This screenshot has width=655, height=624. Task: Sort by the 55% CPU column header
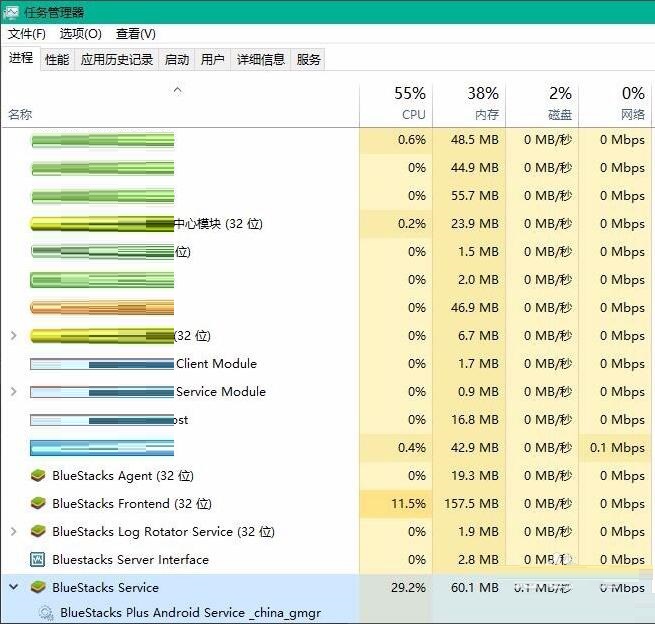pyautogui.click(x=396, y=104)
